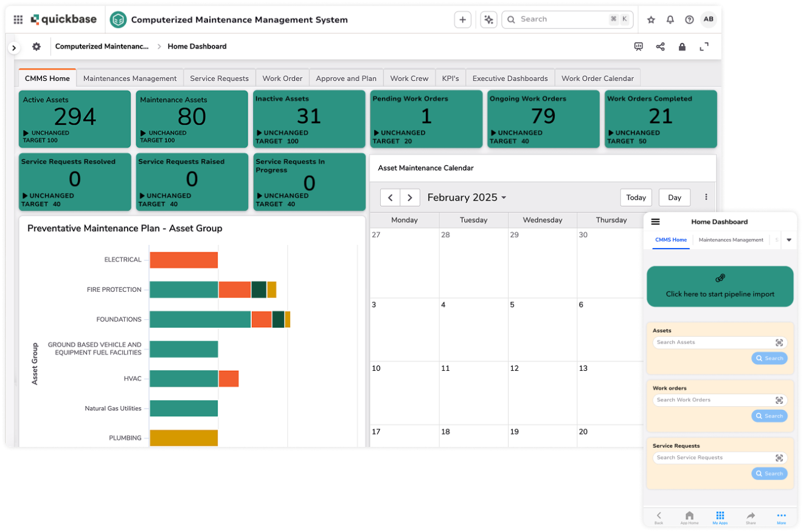
Task: Click the help question mark icon
Action: coord(689,19)
